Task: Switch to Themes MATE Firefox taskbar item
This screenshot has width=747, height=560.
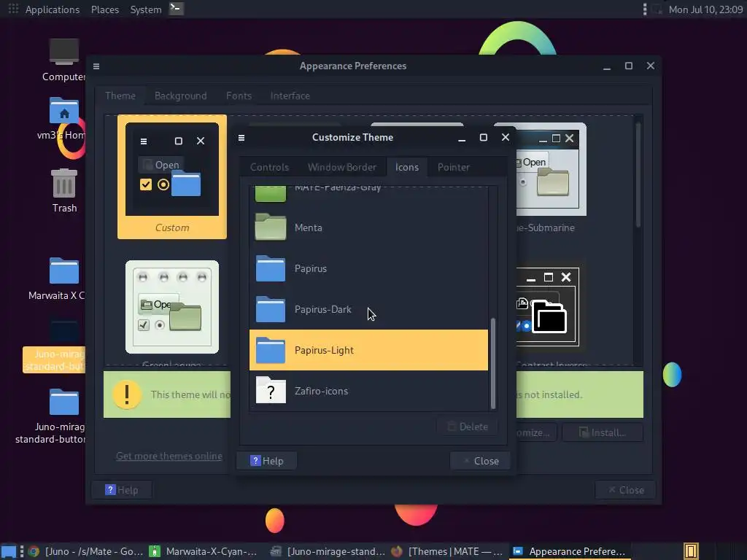Action: point(447,551)
